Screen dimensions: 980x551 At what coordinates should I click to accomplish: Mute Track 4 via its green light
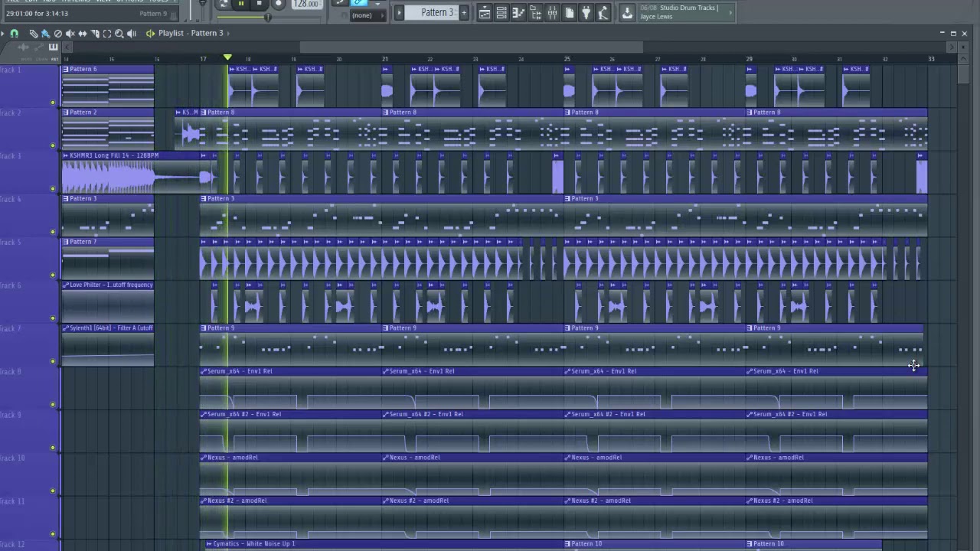click(x=53, y=232)
